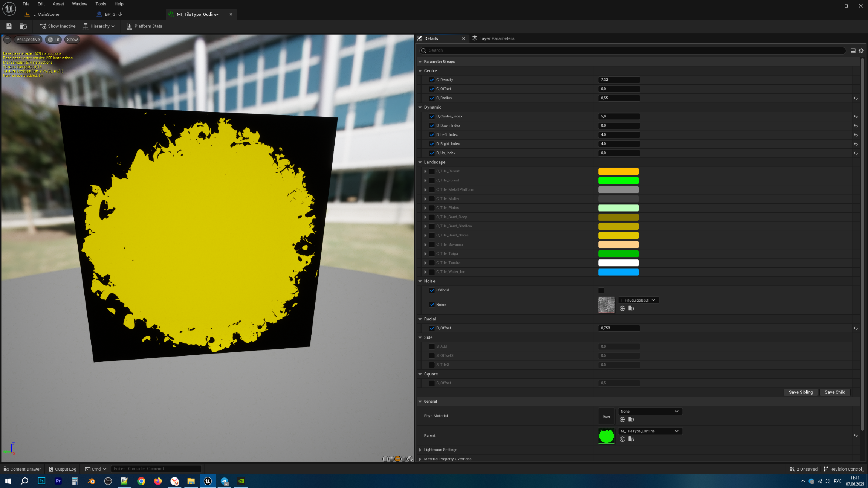This screenshot has height=488, width=868.
Task: Reset D_Left_Index to default value
Action: tap(856, 135)
